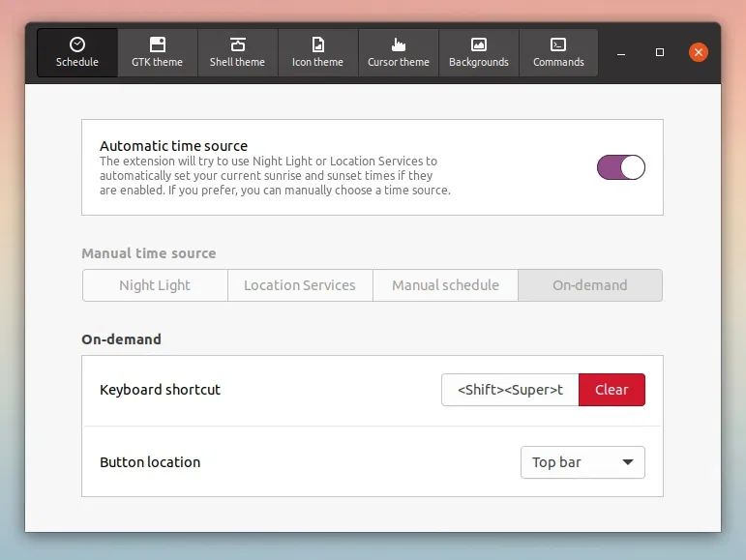Minimize the preferences window
746x560 pixels.
pyautogui.click(x=620, y=52)
